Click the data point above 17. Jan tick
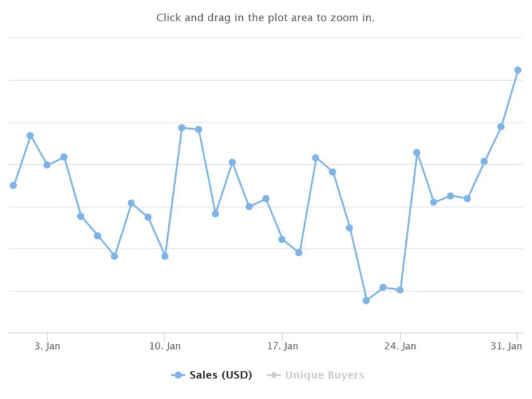 pyautogui.click(x=282, y=239)
